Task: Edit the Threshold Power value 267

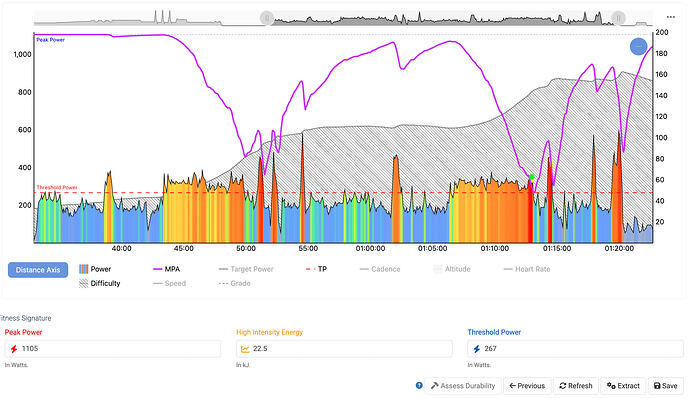Action: (575, 349)
